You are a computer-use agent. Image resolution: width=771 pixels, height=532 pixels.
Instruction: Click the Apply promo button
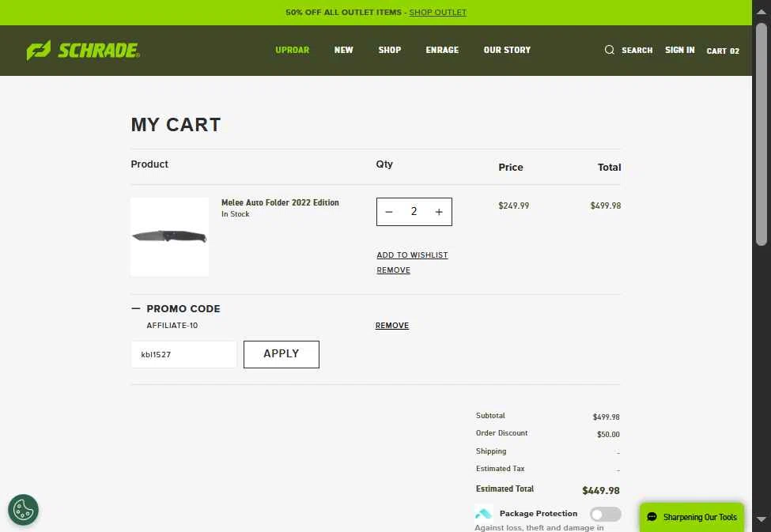coord(282,354)
